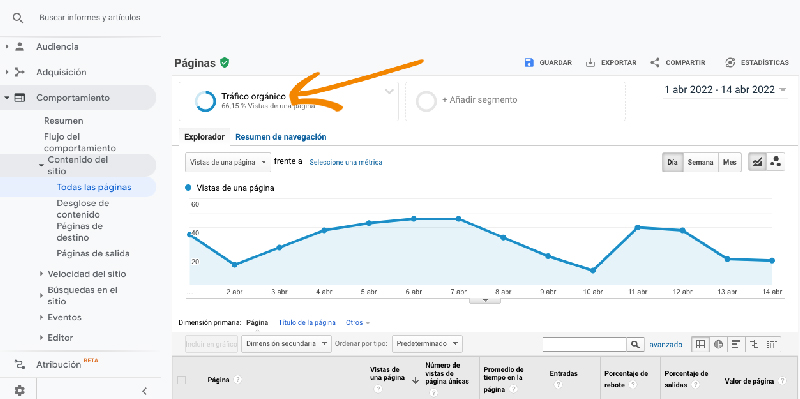Open the Dimensión secundaria dropdown
The height and width of the screenshot is (399, 800).
[x=286, y=344]
